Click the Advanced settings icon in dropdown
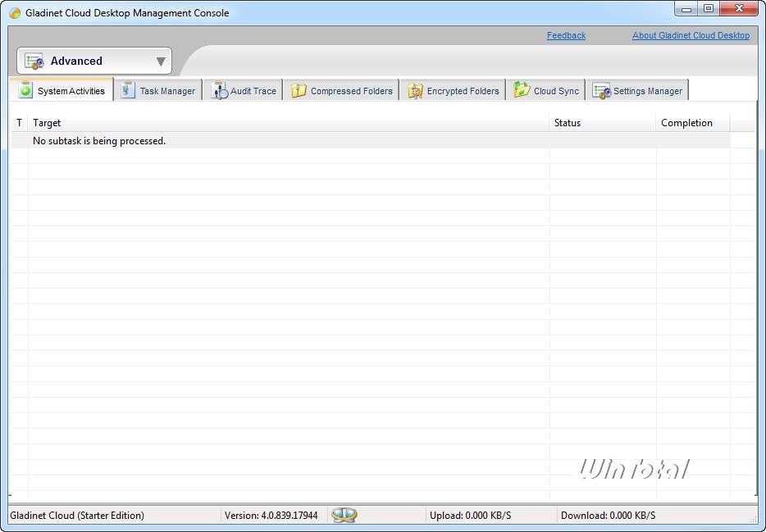The height and width of the screenshot is (532, 766). pos(34,61)
